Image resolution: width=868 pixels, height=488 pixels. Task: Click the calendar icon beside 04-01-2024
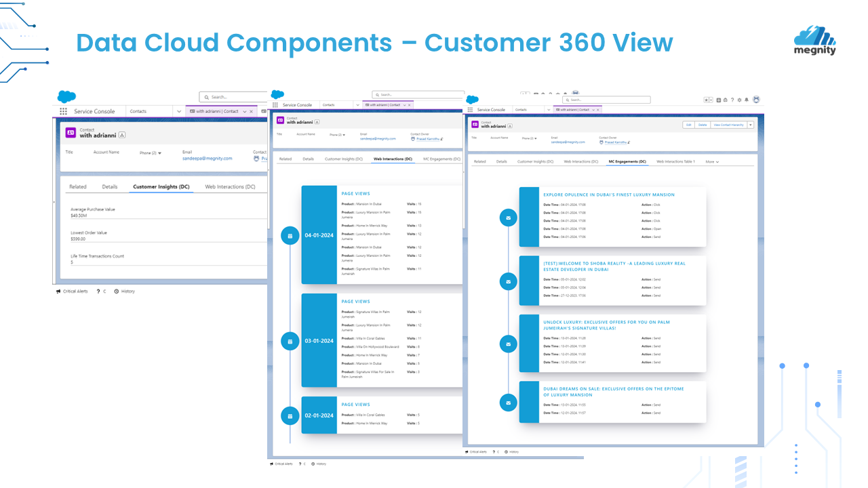coord(290,235)
